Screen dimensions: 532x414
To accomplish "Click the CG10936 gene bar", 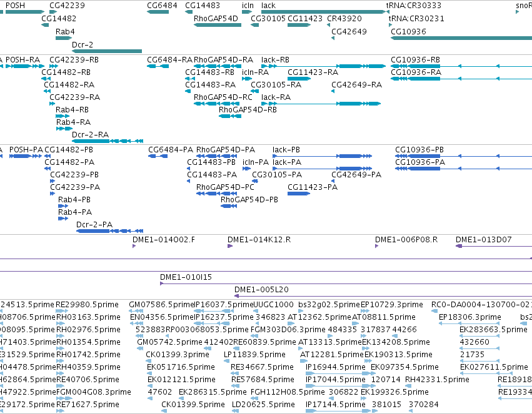I will tap(461, 38).
